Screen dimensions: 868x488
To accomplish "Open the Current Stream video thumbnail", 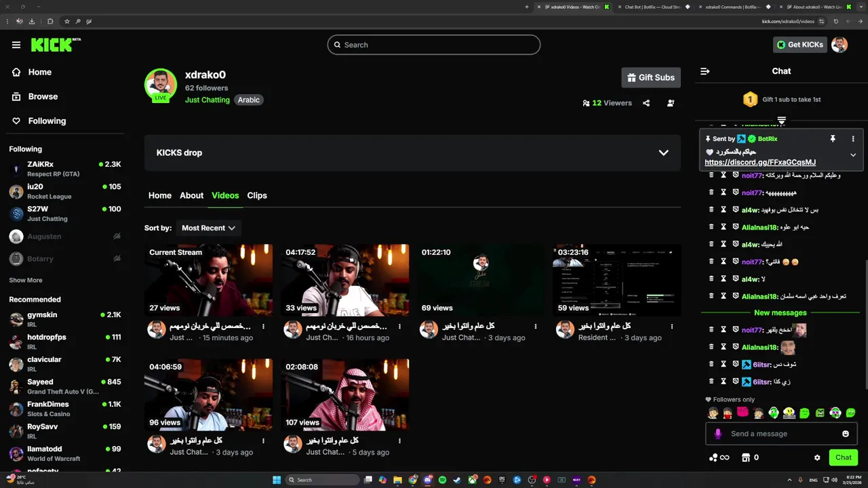I will point(208,281).
